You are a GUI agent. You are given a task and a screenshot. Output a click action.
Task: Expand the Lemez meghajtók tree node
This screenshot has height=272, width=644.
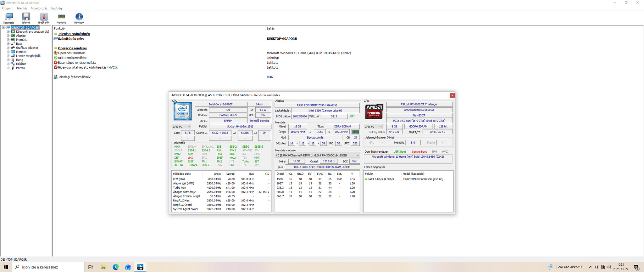click(8, 56)
